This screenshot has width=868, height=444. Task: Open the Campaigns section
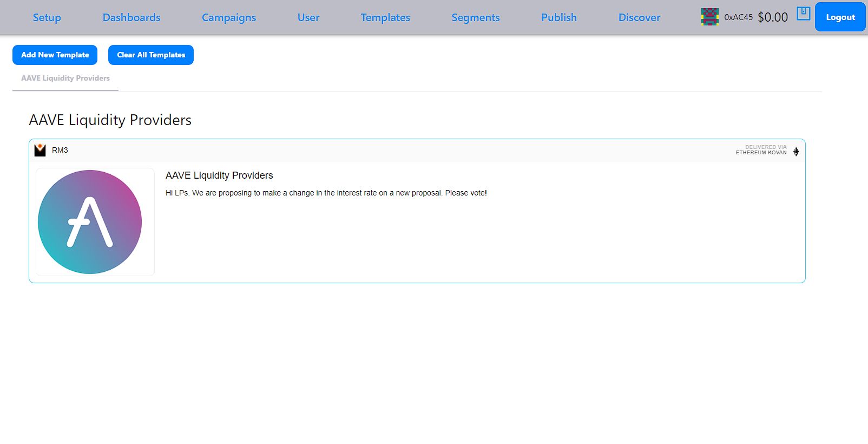[229, 17]
